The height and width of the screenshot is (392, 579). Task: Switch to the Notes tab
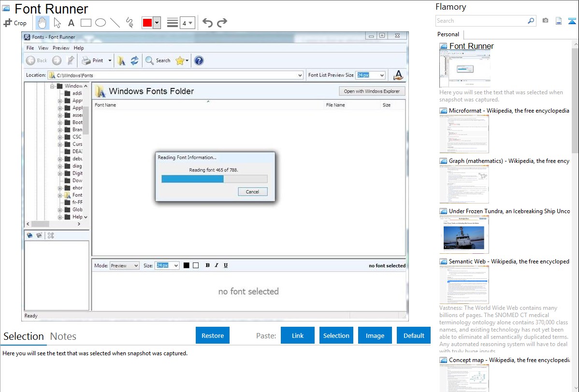click(63, 336)
